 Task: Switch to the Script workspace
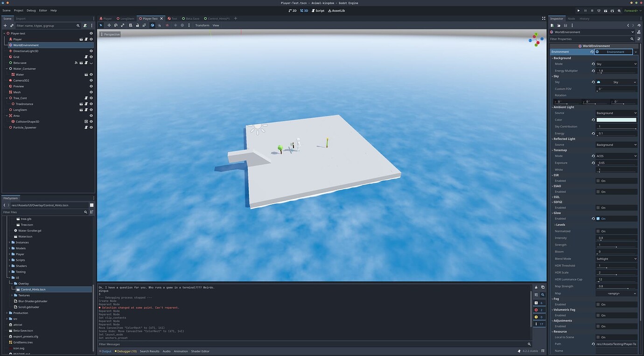click(x=318, y=10)
